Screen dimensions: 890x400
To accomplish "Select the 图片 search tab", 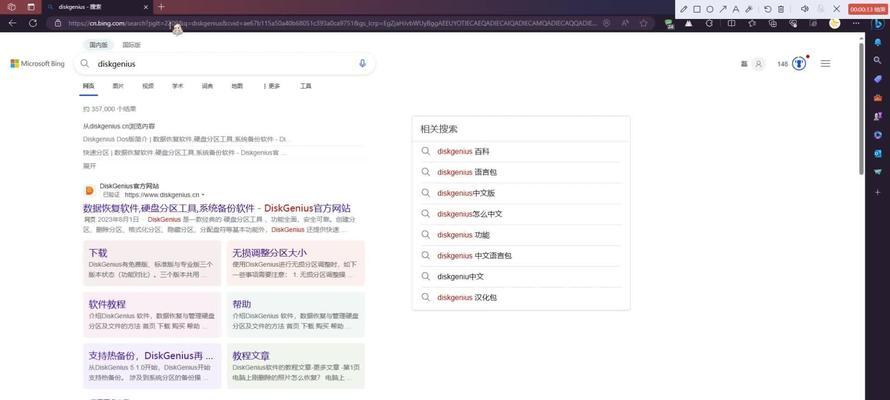I will pyautogui.click(x=118, y=86).
